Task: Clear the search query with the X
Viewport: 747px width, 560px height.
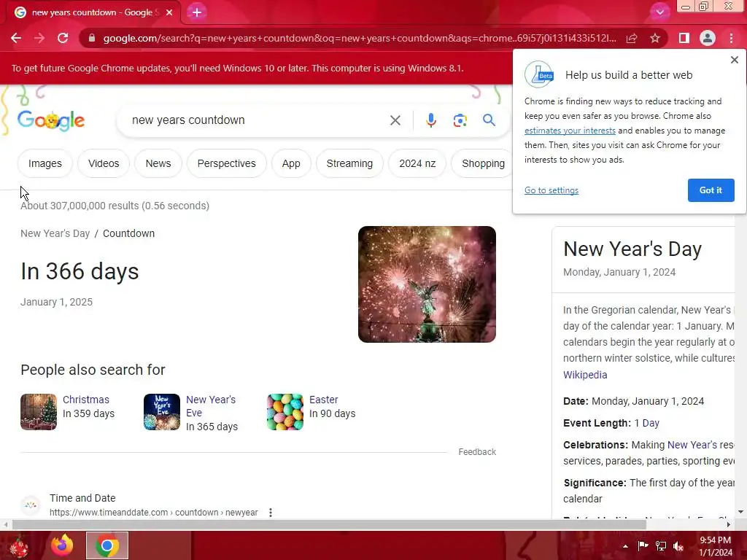Action: click(395, 120)
